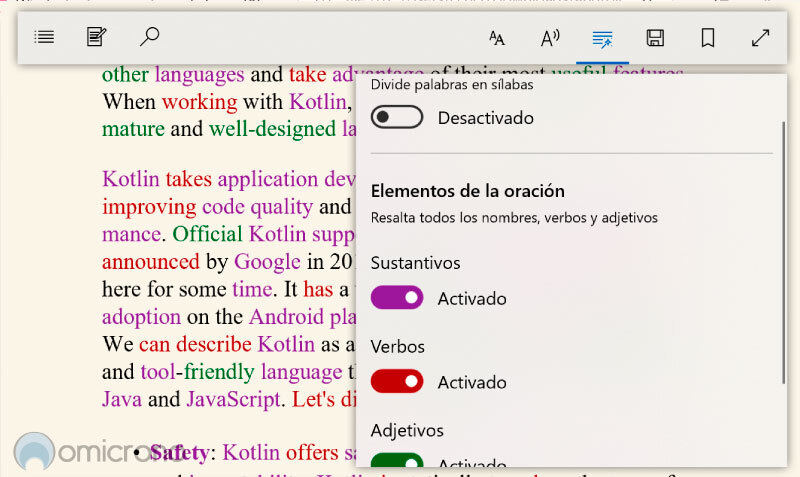Image resolution: width=800 pixels, height=477 pixels.
Task: Click 'Resalta todos los nombres, verbos y adjetivos'
Action: coord(514,218)
